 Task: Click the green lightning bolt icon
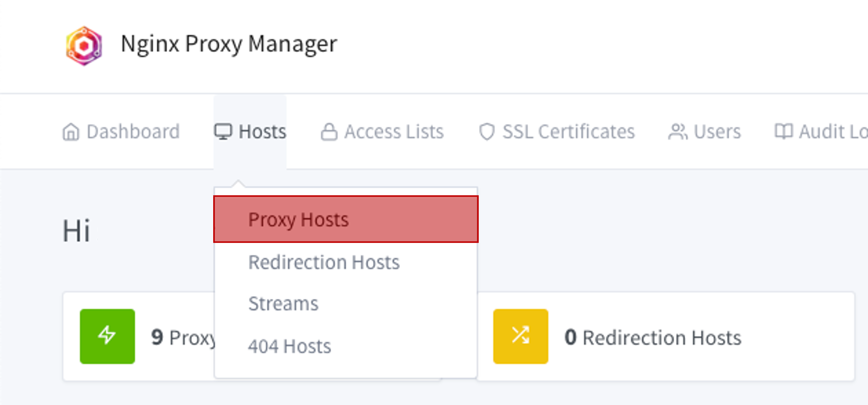pos(107,336)
